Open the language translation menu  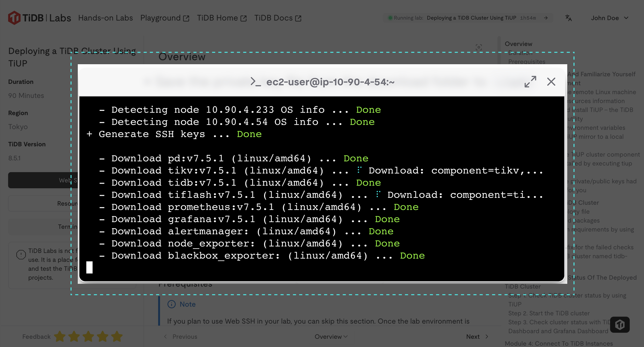click(x=568, y=18)
